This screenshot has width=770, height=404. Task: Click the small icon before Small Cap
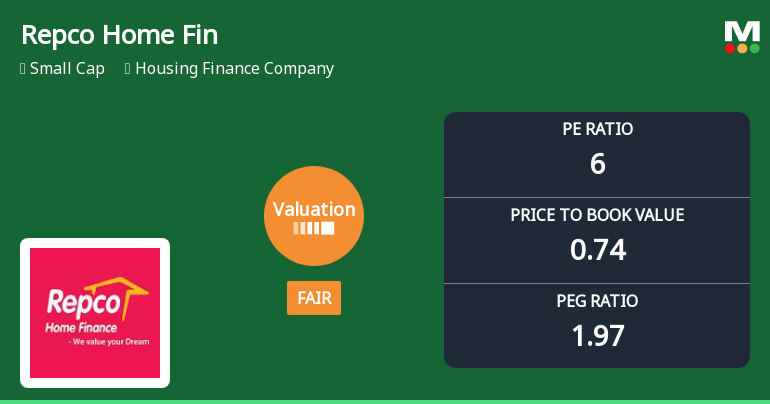[23, 69]
